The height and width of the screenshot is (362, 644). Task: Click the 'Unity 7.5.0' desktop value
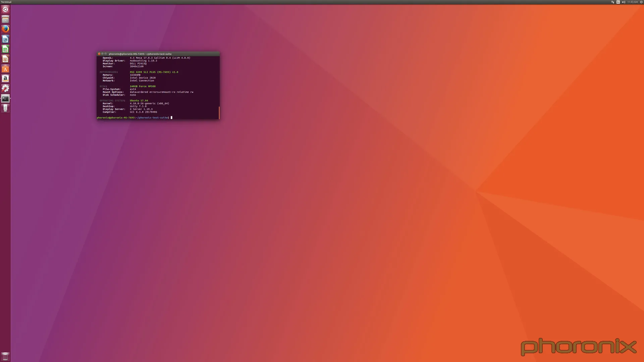click(x=138, y=106)
